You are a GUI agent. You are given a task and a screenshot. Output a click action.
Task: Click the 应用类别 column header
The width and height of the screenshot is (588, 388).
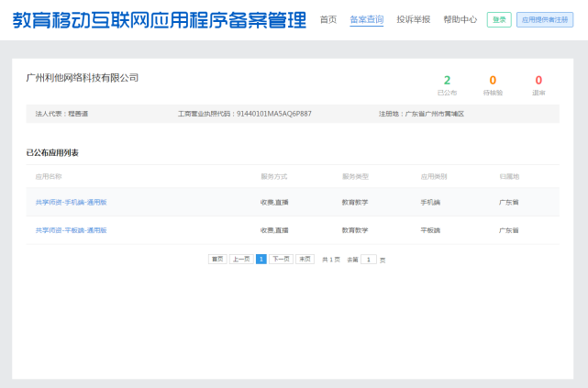(x=434, y=176)
